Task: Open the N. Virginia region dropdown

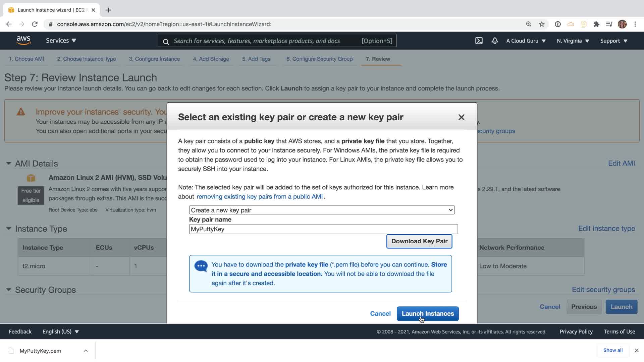Action: point(573,41)
